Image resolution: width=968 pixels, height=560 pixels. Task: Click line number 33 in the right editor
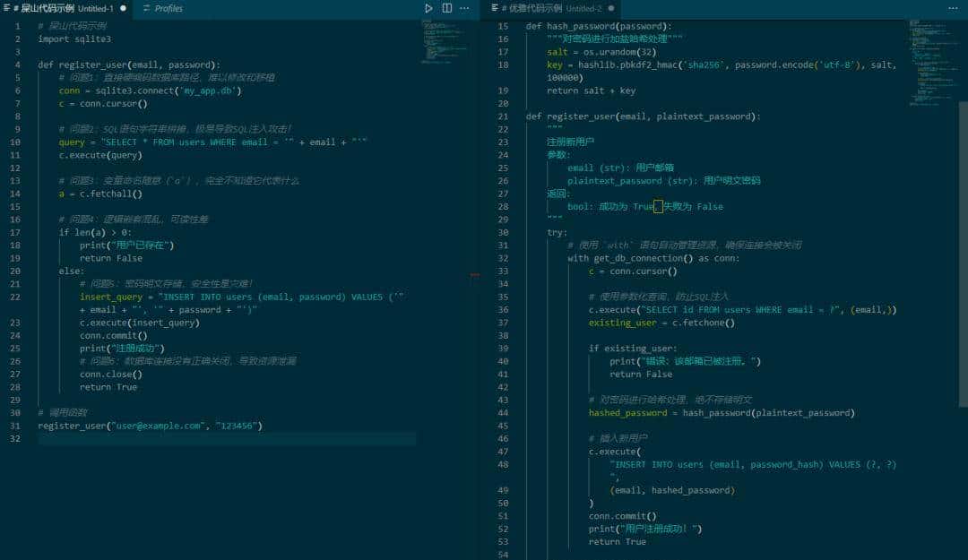[x=504, y=271]
